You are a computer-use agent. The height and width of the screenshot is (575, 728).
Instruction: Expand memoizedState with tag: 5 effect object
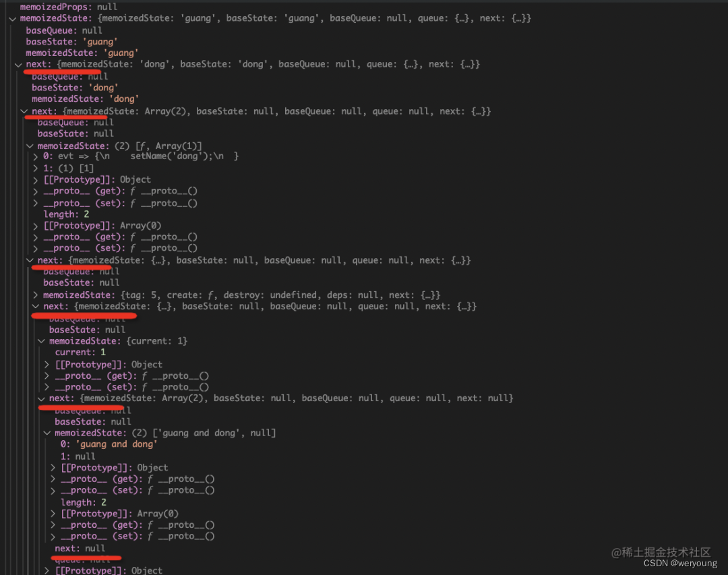(36, 295)
